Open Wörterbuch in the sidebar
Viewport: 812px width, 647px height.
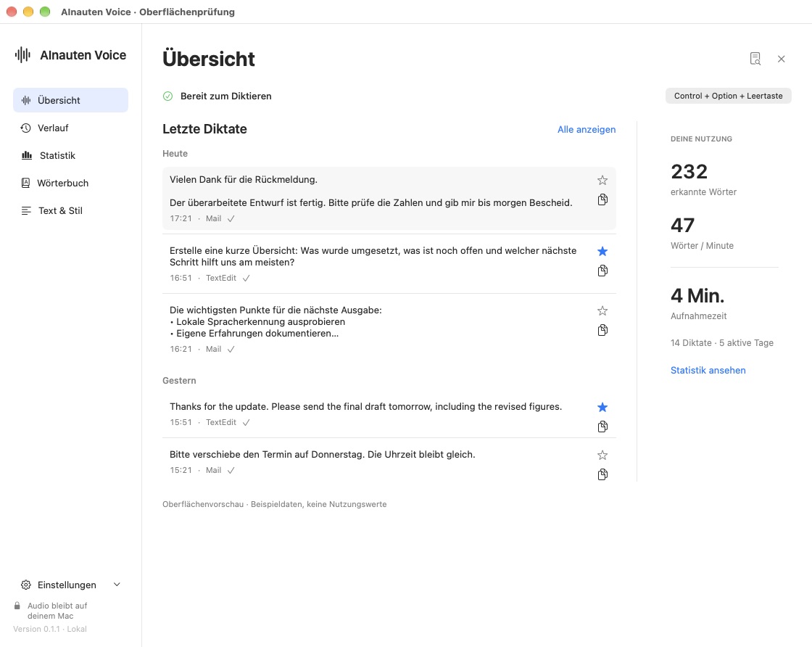pos(70,183)
